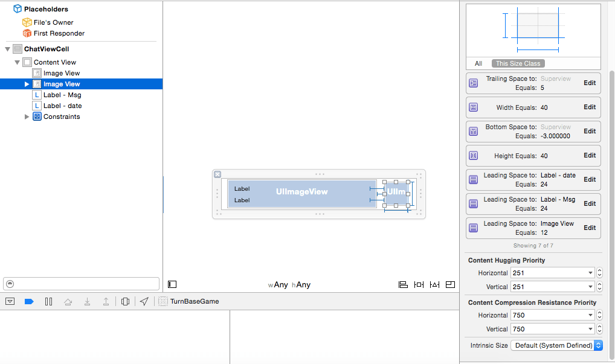This screenshot has height=364, width=615.
Task: Expand the Constraints group in the outline
Action: [x=27, y=117]
